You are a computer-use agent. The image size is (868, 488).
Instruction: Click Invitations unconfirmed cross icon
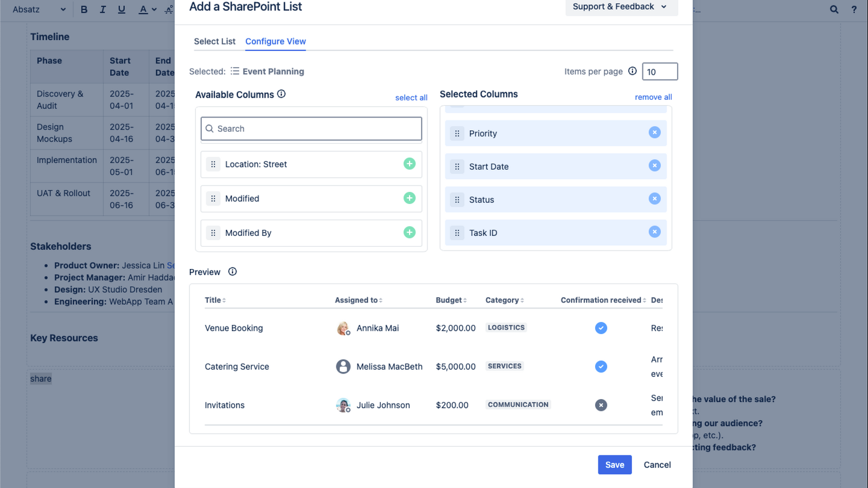[x=601, y=405]
